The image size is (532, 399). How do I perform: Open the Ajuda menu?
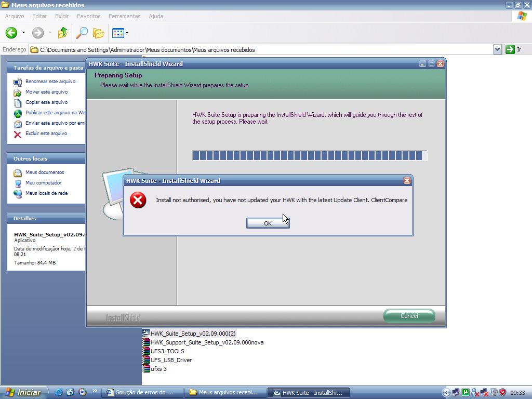(x=156, y=16)
